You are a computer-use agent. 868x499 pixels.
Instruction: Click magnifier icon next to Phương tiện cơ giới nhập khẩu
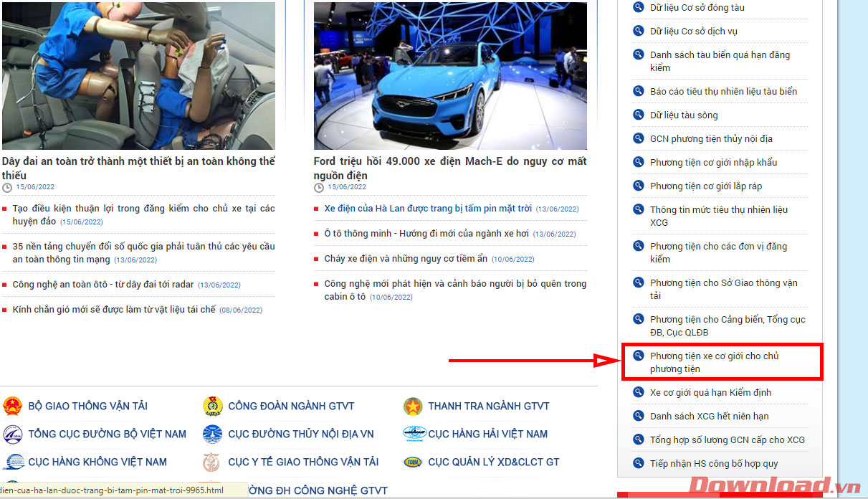pos(638,162)
